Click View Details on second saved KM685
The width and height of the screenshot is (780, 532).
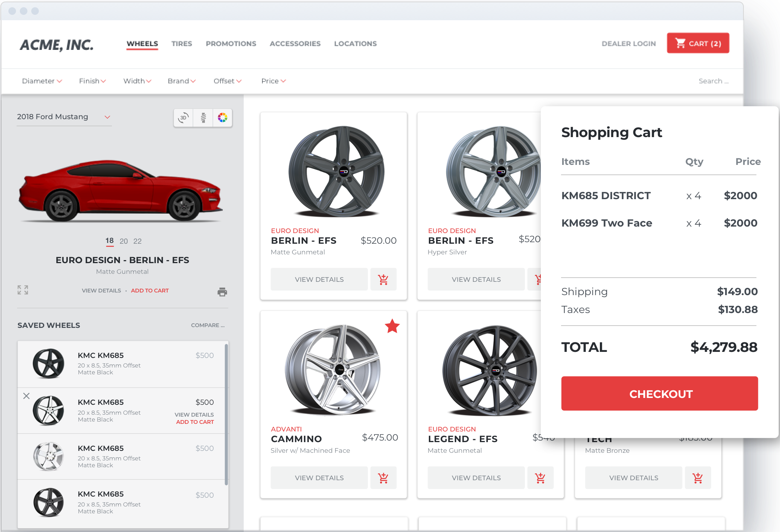[x=194, y=415]
